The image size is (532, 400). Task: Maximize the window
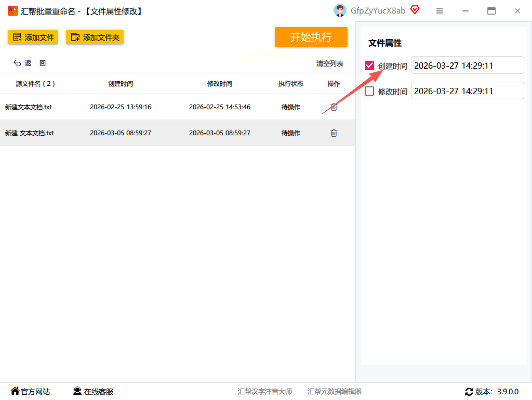click(491, 11)
